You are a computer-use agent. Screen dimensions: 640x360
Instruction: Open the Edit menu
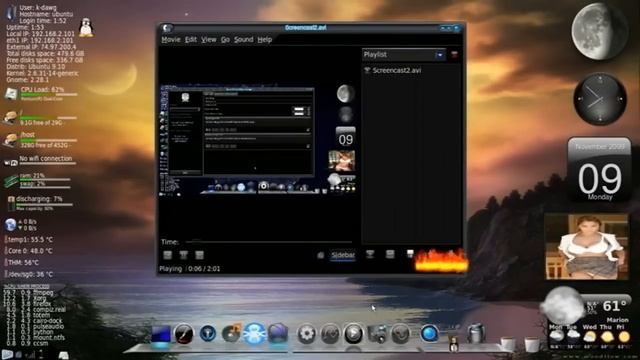[x=191, y=40]
